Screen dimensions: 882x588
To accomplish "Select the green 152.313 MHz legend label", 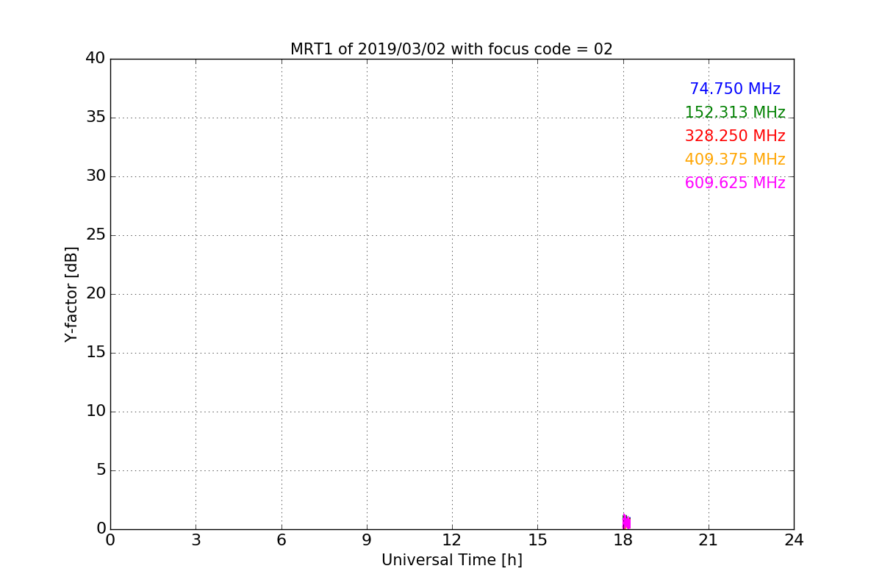I will coord(735,112).
